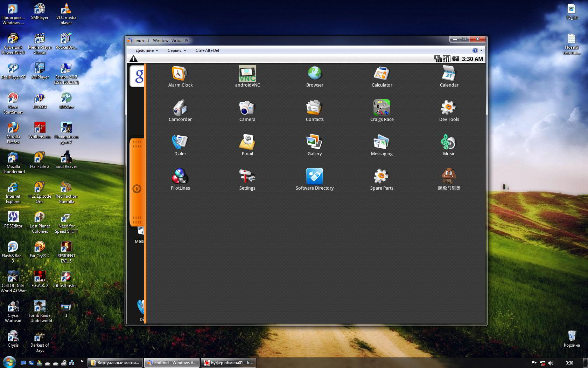Select the Tomb Raider - Underworld shortcut
Image resolution: width=588 pixels, height=368 pixels.
point(40,312)
